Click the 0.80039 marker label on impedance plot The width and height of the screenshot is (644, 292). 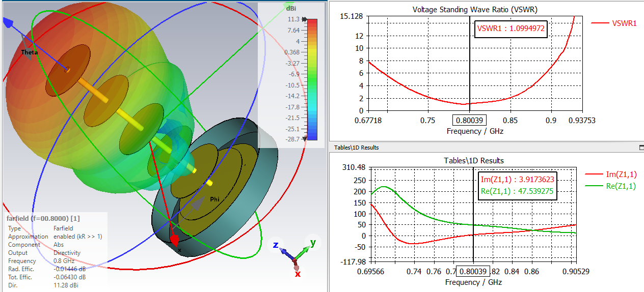(473, 272)
